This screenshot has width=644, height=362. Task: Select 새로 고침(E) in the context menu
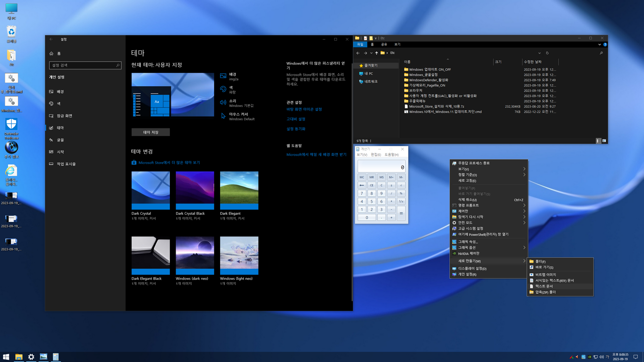point(489,181)
